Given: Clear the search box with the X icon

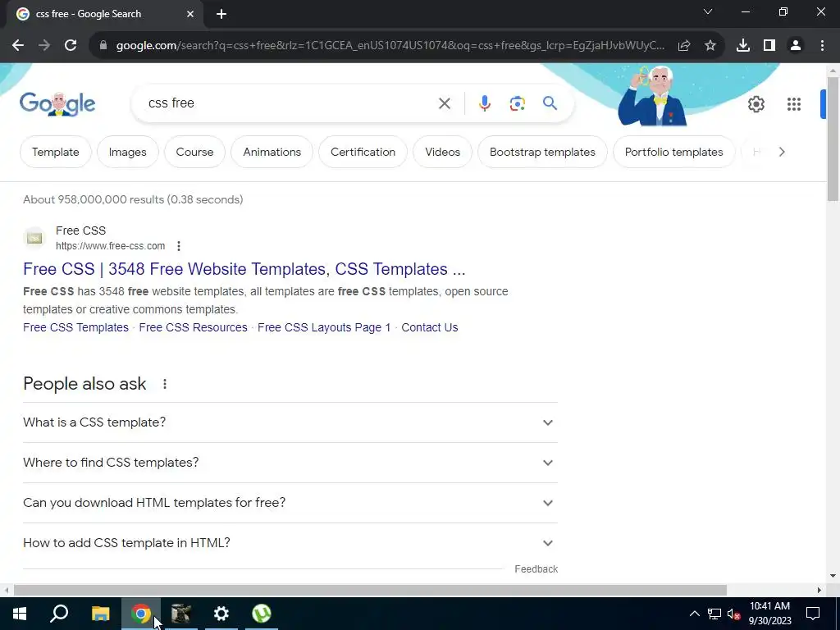Looking at the screenshot, I should coord(445,103).
